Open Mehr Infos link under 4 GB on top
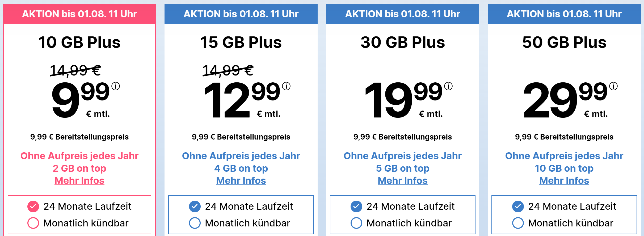 241,181
